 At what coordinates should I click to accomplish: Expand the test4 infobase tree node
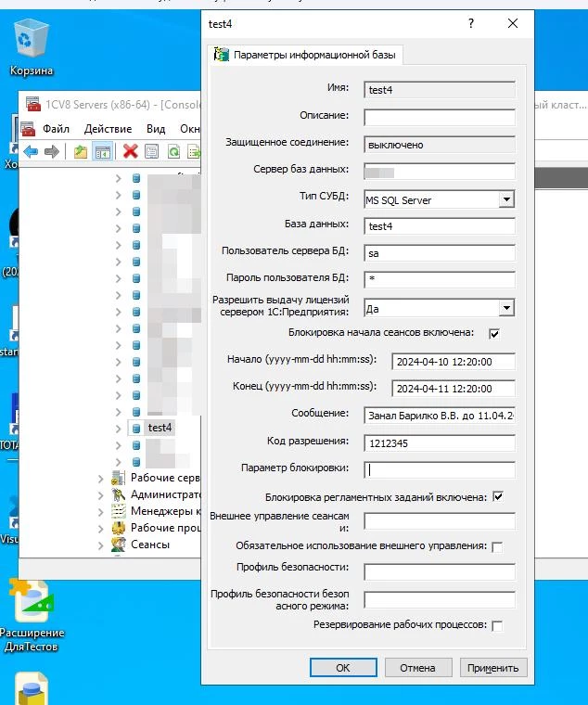pyautogui.click(x=118, y=428)
